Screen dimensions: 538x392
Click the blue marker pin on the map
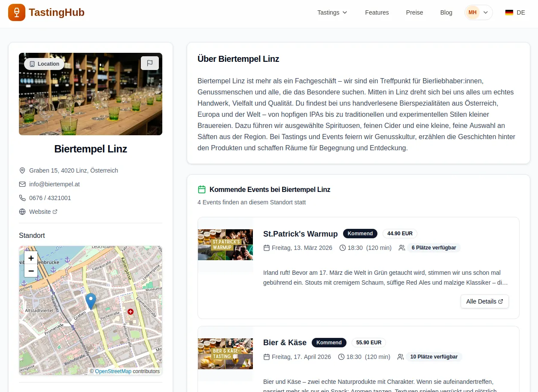point(91,299)
